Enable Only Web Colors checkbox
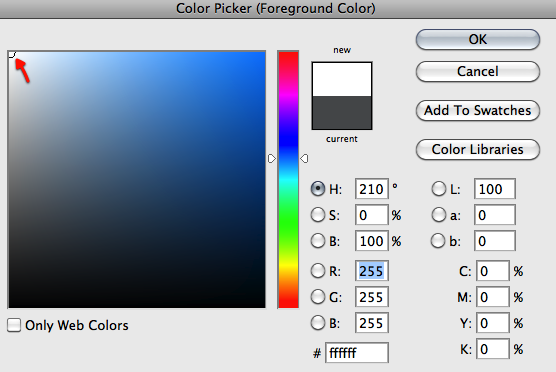 click(x=14, y=325)
